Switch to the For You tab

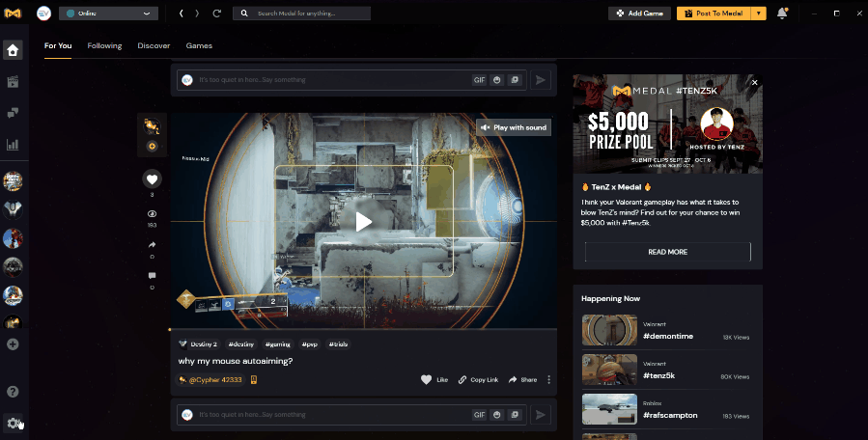click(x=58, y=46)
